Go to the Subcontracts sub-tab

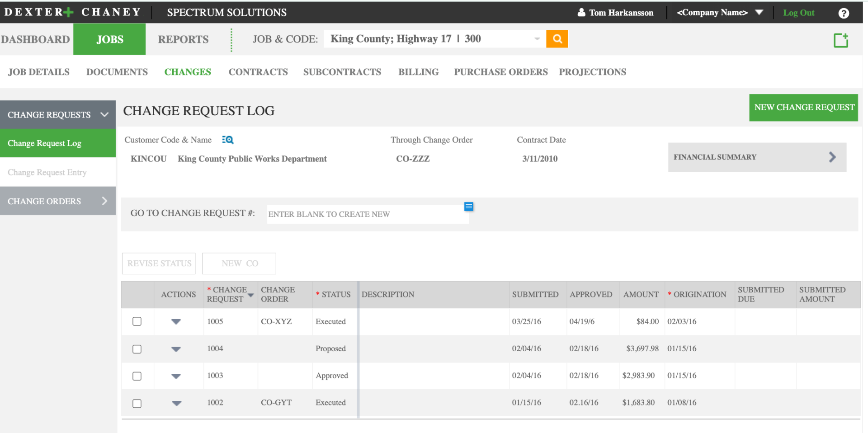(342, 72)
